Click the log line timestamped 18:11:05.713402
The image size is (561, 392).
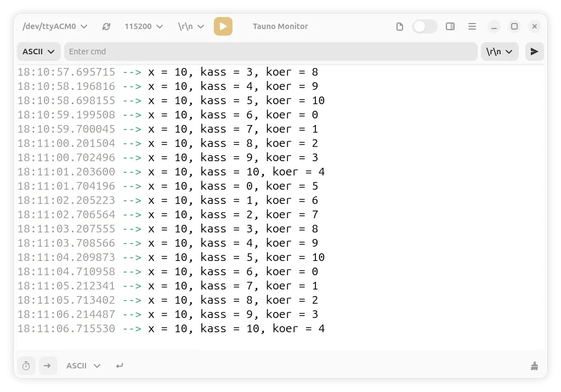pos(168,300)
